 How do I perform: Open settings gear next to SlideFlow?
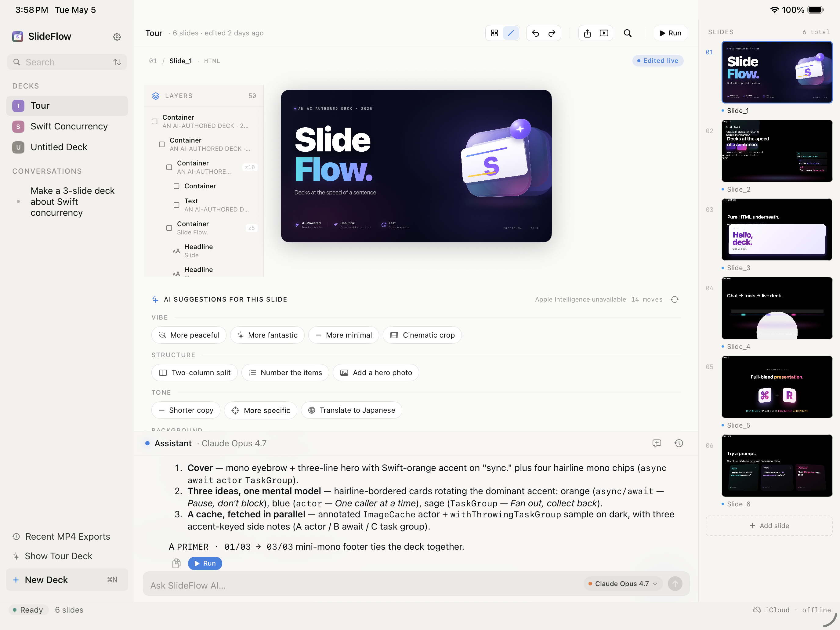pos(117,36)
